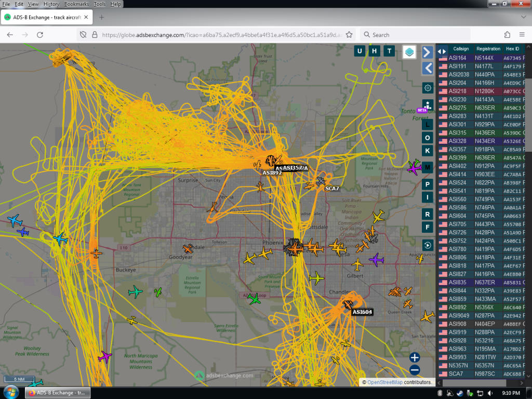Toggle the T map button
Image resolution: width=532 pixels, height=399 pixels.
point(389,51)
